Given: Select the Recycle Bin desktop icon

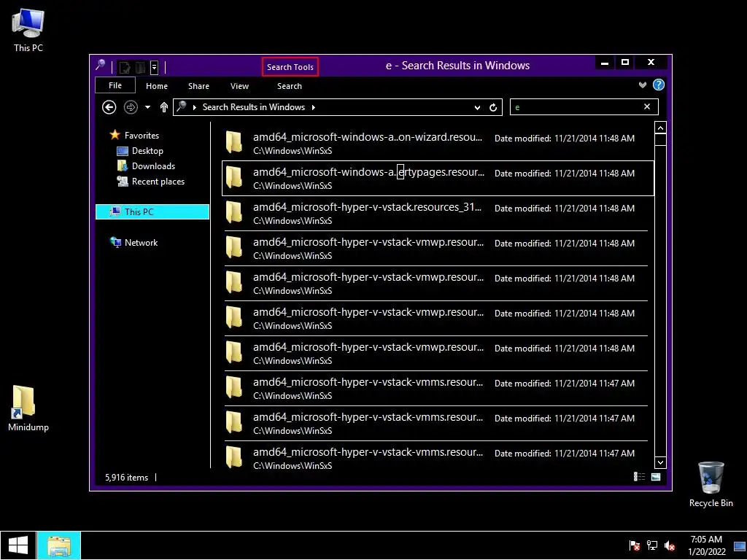Looking at the screenshot, I should (x=711, y=484).
